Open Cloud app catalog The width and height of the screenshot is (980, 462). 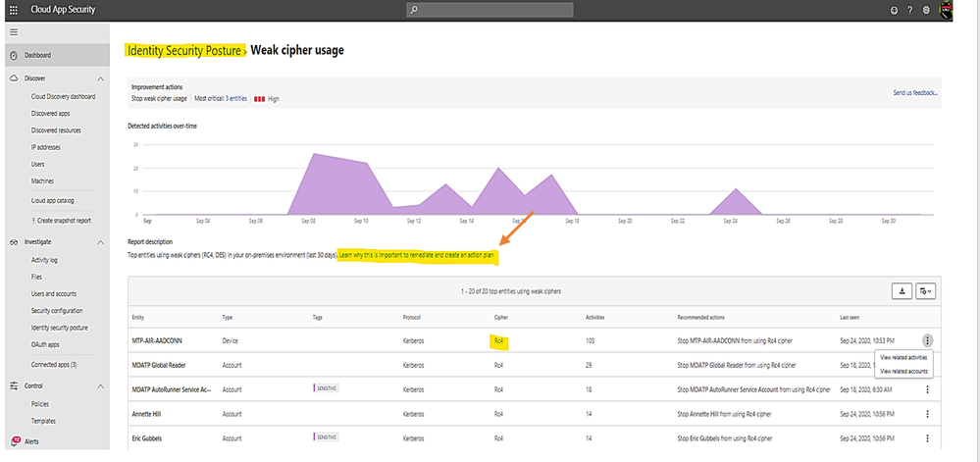click(53, 201)
